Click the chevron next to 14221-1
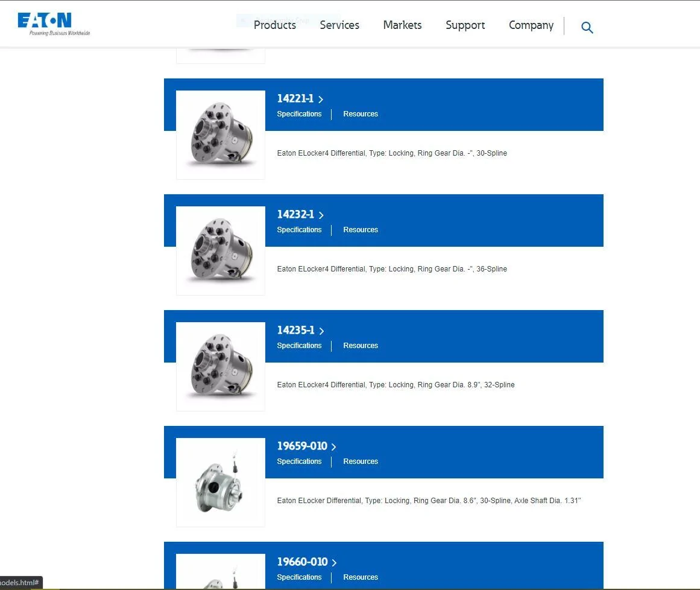This screenshot has width=700, height=590. 321,100
